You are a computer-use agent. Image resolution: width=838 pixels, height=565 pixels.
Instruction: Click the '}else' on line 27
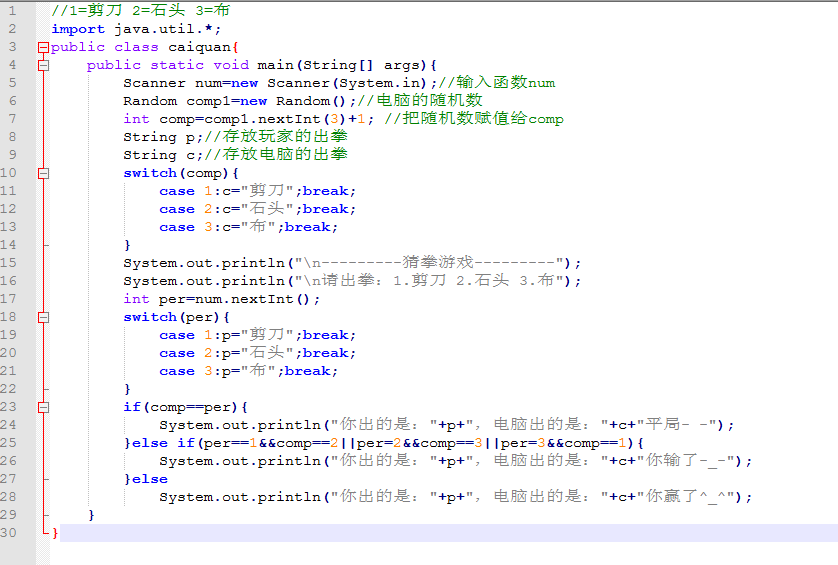(x=146, y=479)
